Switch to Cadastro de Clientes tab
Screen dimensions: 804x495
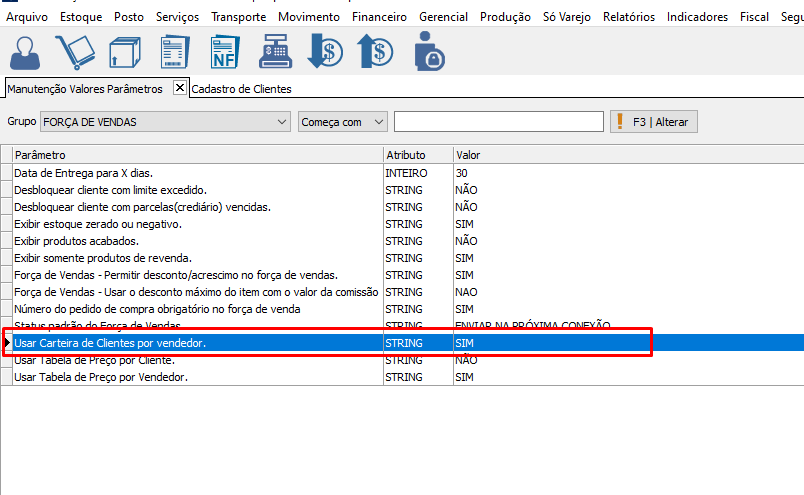tap(242, 89)
